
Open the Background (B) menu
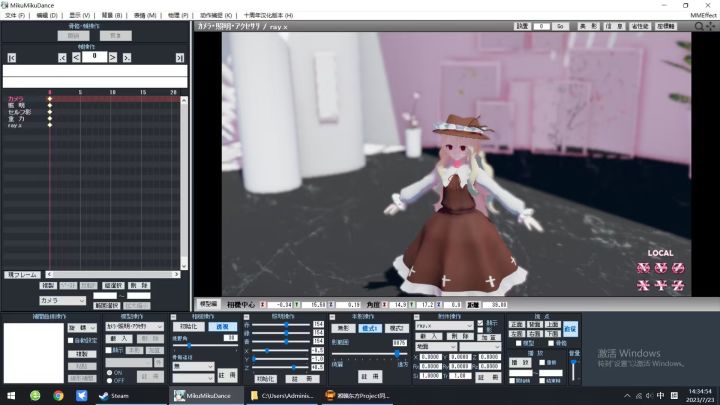(112, 15)
